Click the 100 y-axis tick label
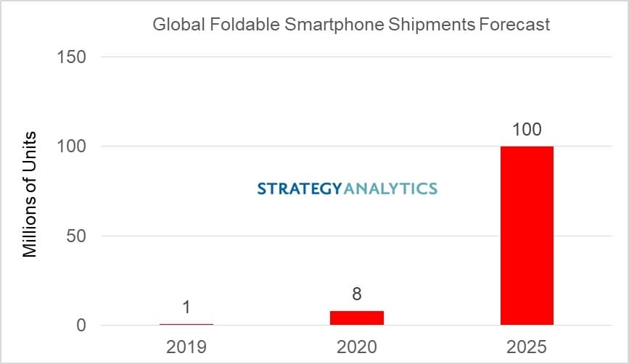Screen dimensions: 629x364 click(72, 146)
